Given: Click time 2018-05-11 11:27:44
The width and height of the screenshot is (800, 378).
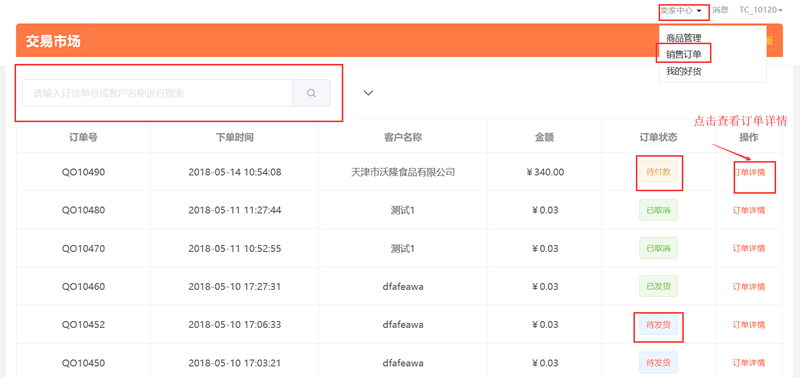Looking at the screenshot, I should (235, 210).
